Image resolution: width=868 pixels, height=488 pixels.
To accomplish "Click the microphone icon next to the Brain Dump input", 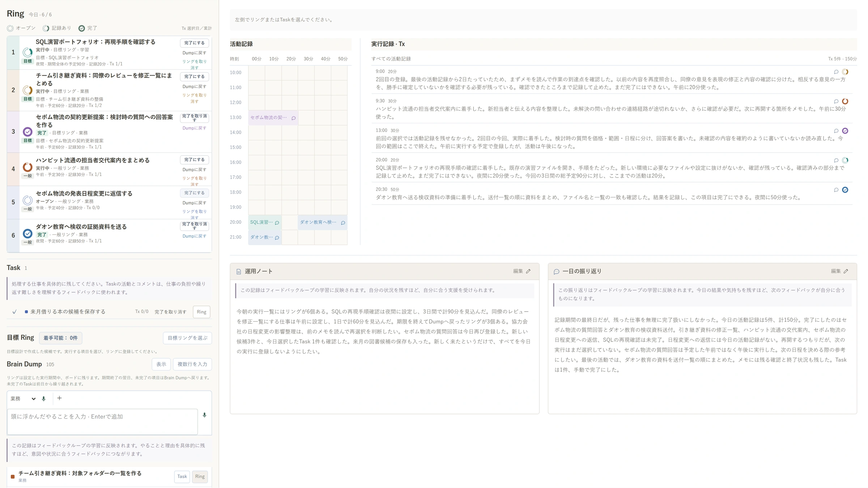I will (205, 415).
